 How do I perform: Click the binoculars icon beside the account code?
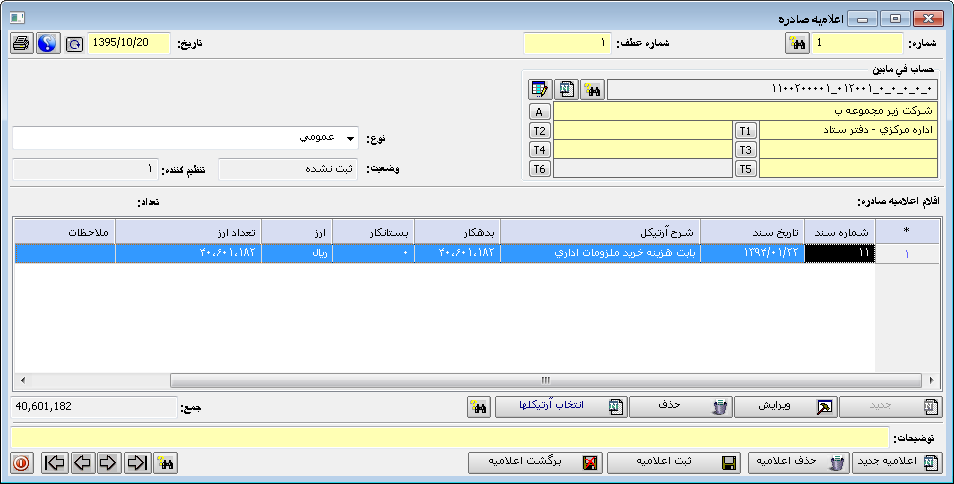592,90
